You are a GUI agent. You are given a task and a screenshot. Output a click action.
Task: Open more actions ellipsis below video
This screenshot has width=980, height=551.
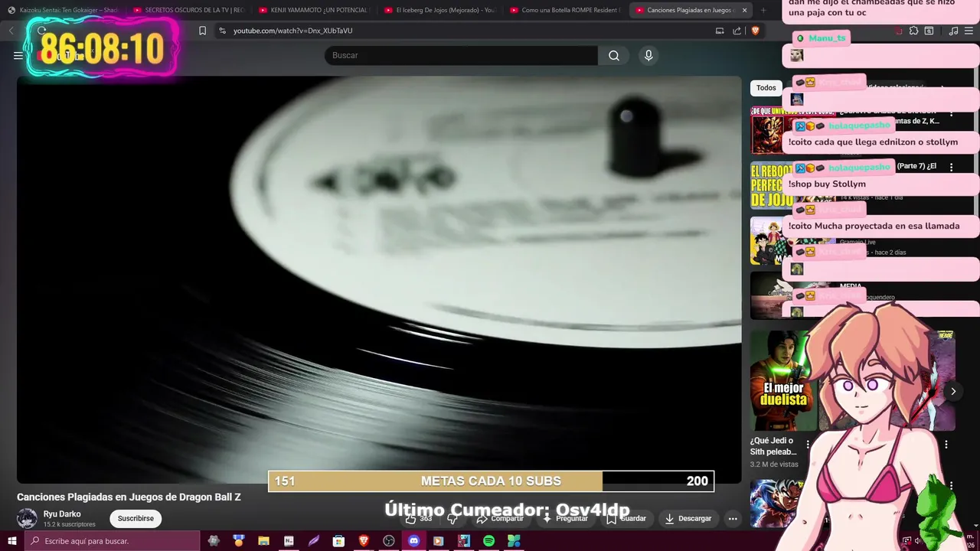tap(733, 518)
